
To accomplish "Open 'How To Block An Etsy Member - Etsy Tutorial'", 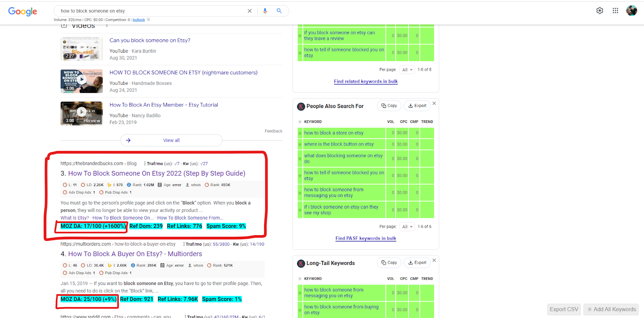I will coord(164,105).
